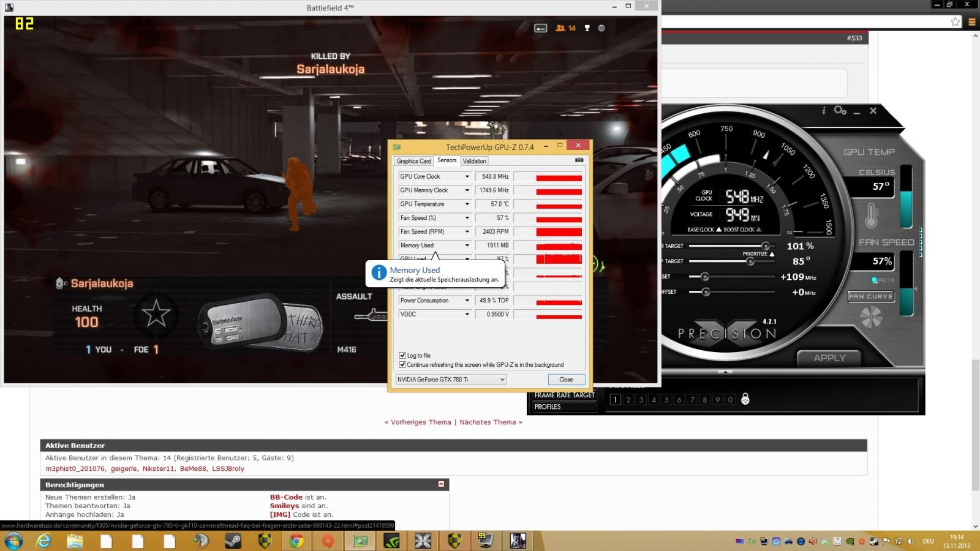Bookmark the page with the star icon
Screen dimensions: 980x551
point(956,22)
